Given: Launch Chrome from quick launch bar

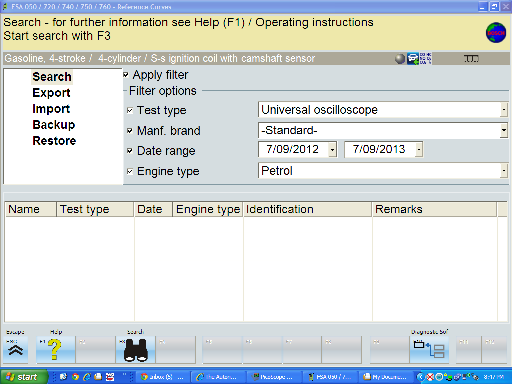Looking at the screenshot, I should pyautogui.click(x=75, y=377).
